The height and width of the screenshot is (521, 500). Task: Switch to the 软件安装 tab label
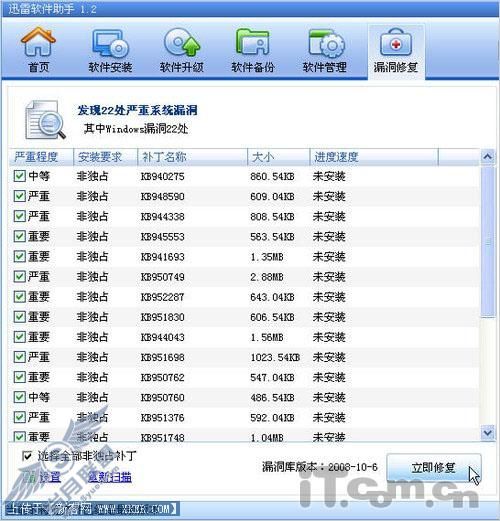tap(110, 67)
